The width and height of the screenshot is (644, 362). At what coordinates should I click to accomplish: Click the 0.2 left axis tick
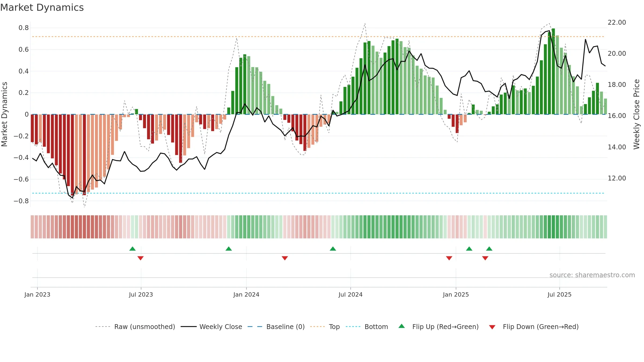(24, 93)
